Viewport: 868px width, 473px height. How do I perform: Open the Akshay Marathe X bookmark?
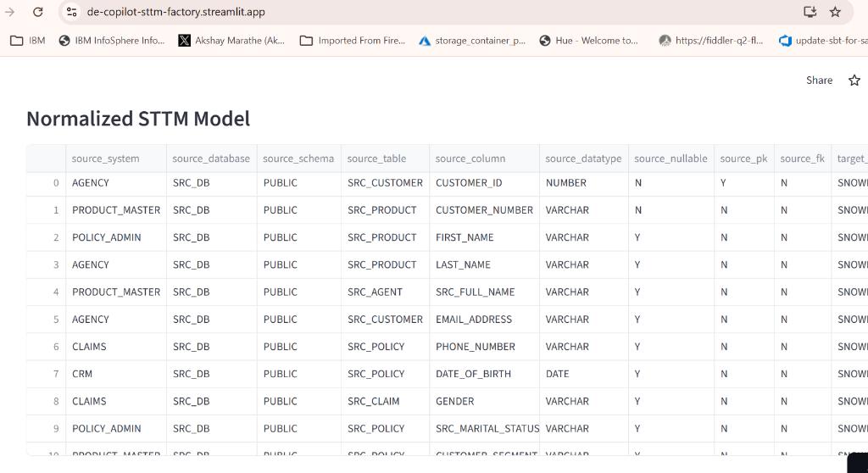coord(231,41)
